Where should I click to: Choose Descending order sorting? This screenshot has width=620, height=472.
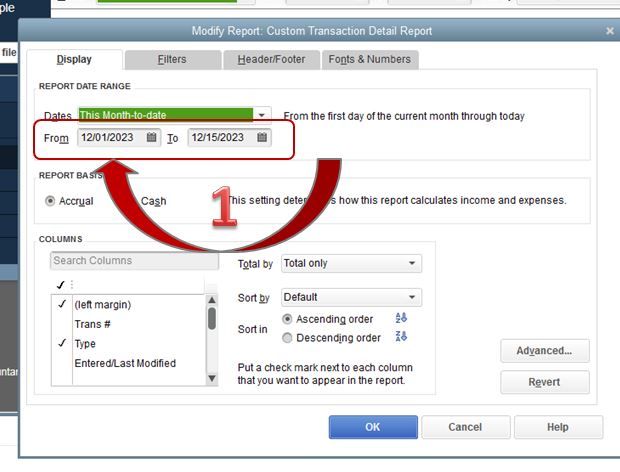(287, 338)
